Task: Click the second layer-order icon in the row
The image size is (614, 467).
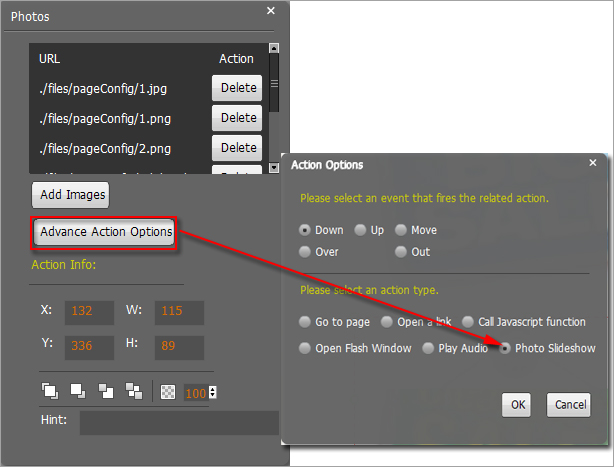Action: coord(78,391)
